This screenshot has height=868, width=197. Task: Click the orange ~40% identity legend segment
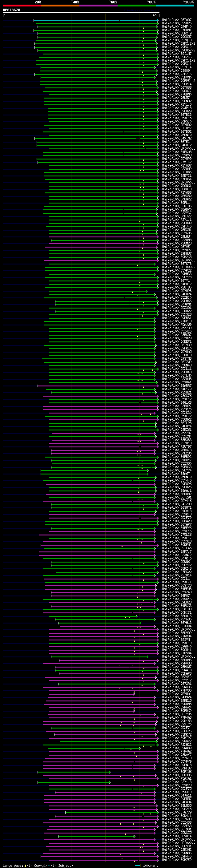[x=60, y=6]
